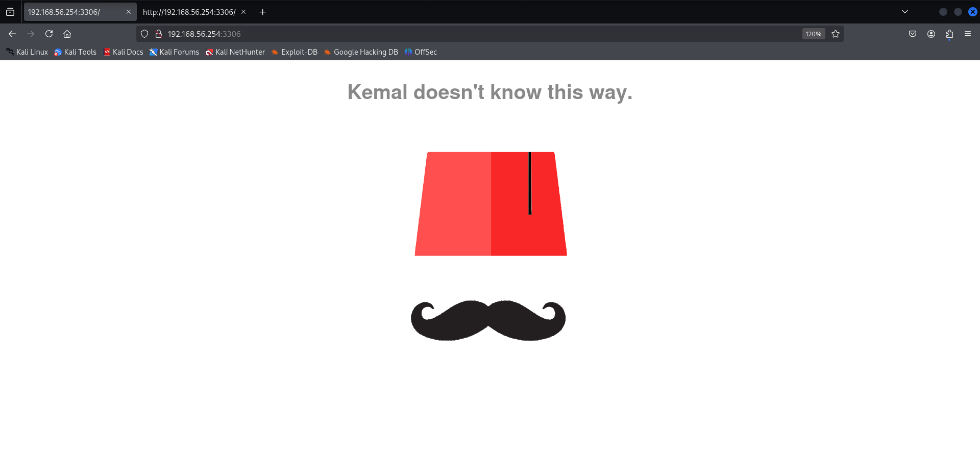Open the Google Hacking DB bookmark
The height and width of the screenshot is (476, 980).
coord(361,52)
